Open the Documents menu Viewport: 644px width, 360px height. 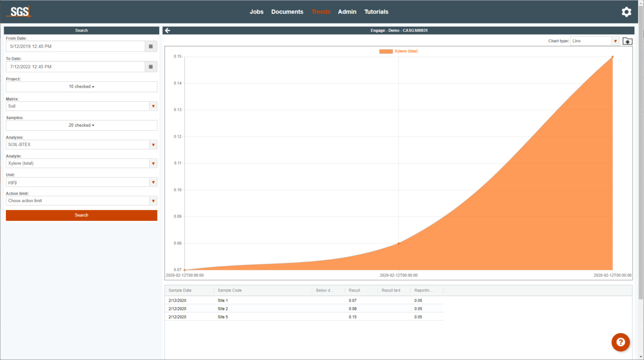(287, 12)
